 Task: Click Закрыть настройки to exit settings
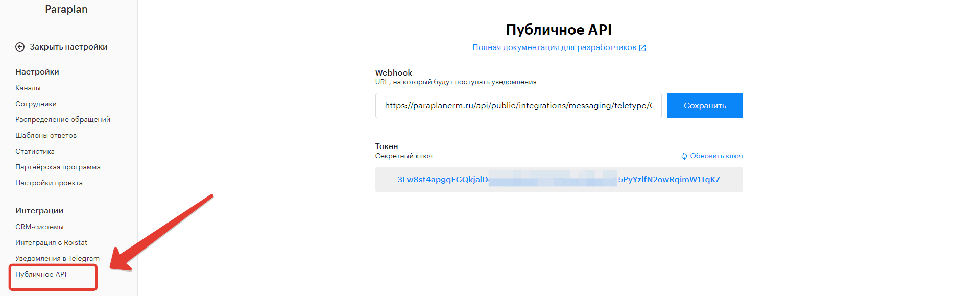pos(68,47)
